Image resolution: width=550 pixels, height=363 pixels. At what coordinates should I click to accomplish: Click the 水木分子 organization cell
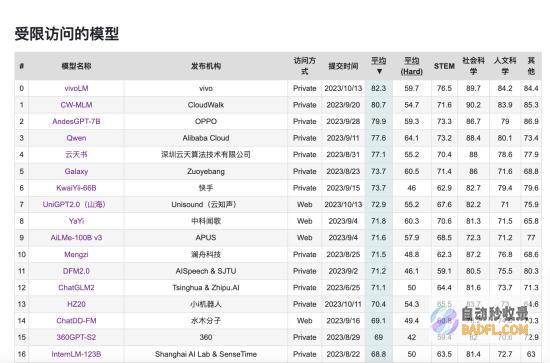tap(206, 321)
